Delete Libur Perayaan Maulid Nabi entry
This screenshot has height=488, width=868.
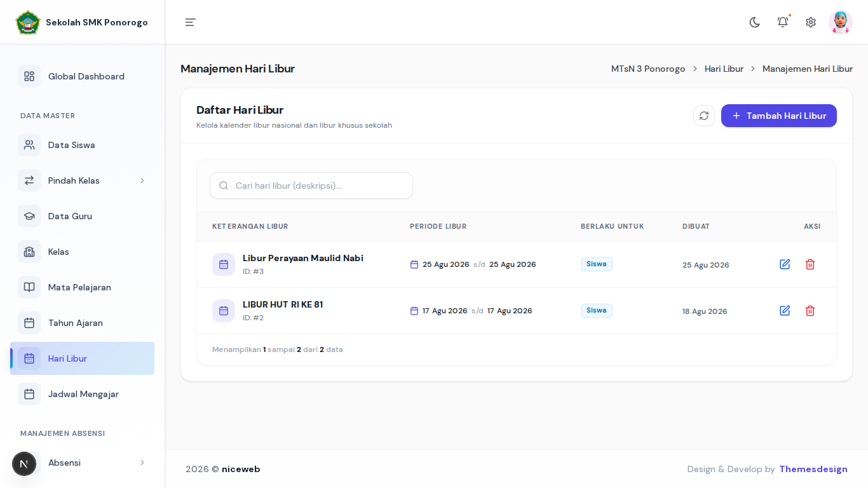coord(810,264)
